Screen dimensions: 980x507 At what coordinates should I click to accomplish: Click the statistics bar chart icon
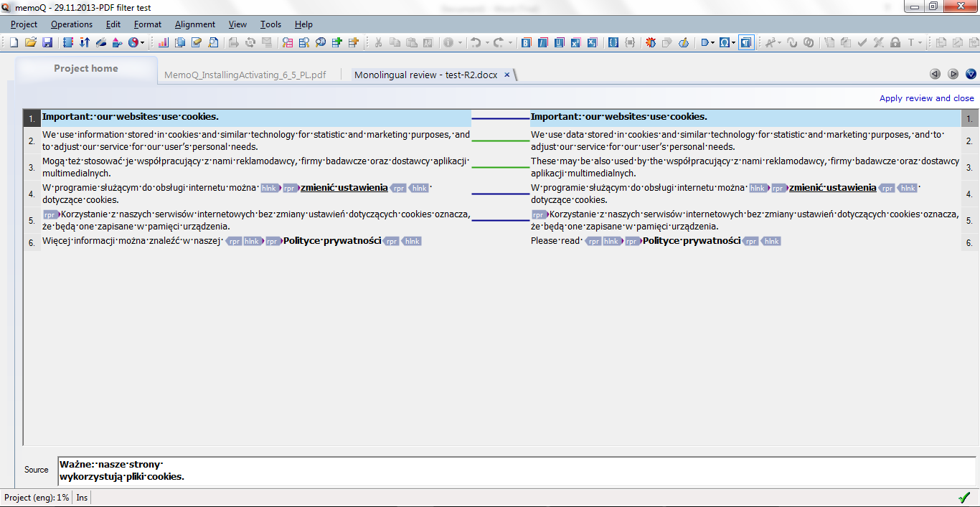(163, 42)
